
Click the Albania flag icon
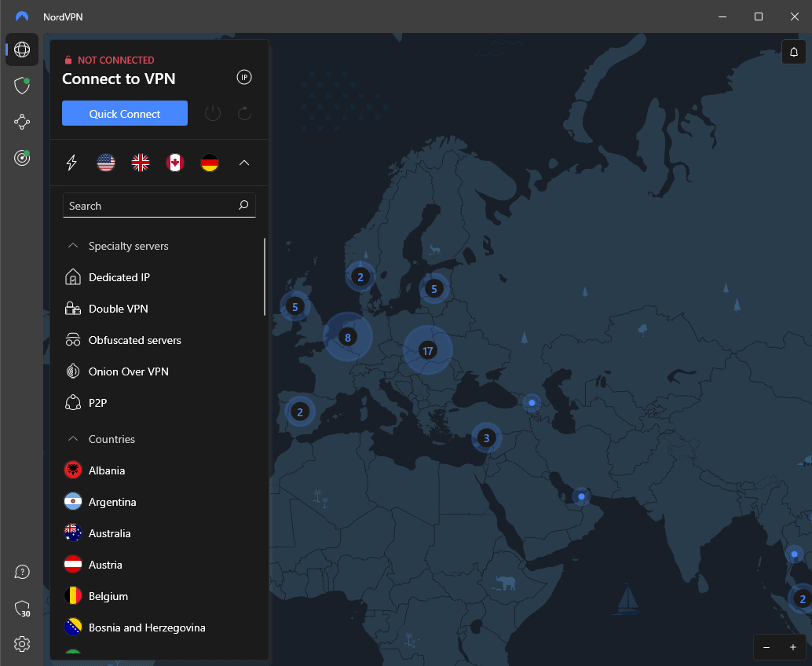[x=73, y=470]
